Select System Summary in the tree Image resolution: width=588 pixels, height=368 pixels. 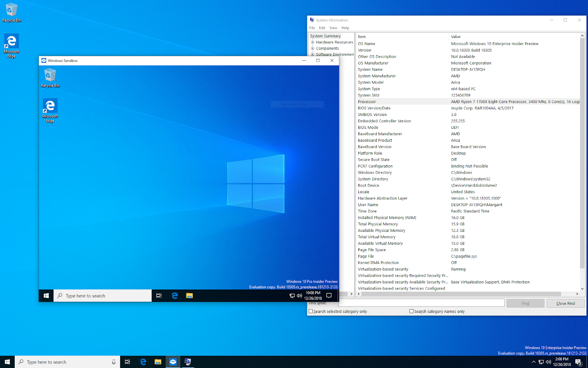pos(325,36)
